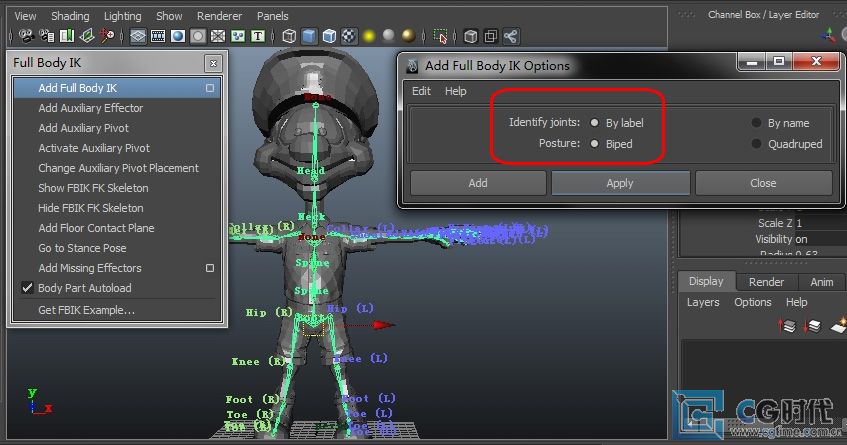Image resolution: width=847 pixels, height=445 pixels.
Task: Click the Add button
Action: click(x=478, y=183)
